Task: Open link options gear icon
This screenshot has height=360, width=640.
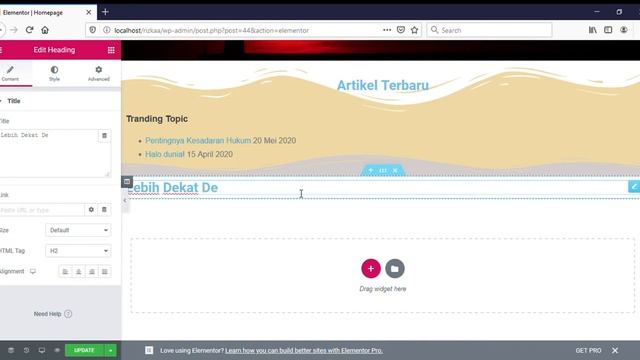Action: pos(91,209)
